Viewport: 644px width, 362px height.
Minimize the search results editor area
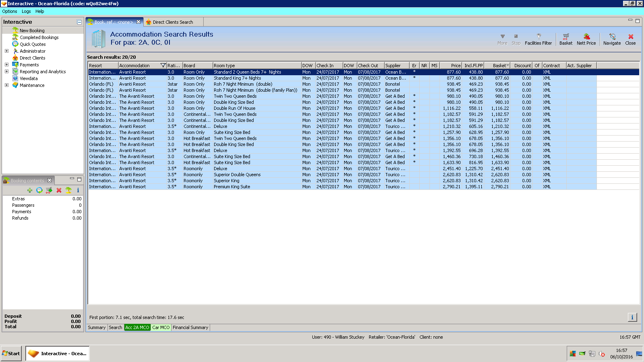pos(630,20)
